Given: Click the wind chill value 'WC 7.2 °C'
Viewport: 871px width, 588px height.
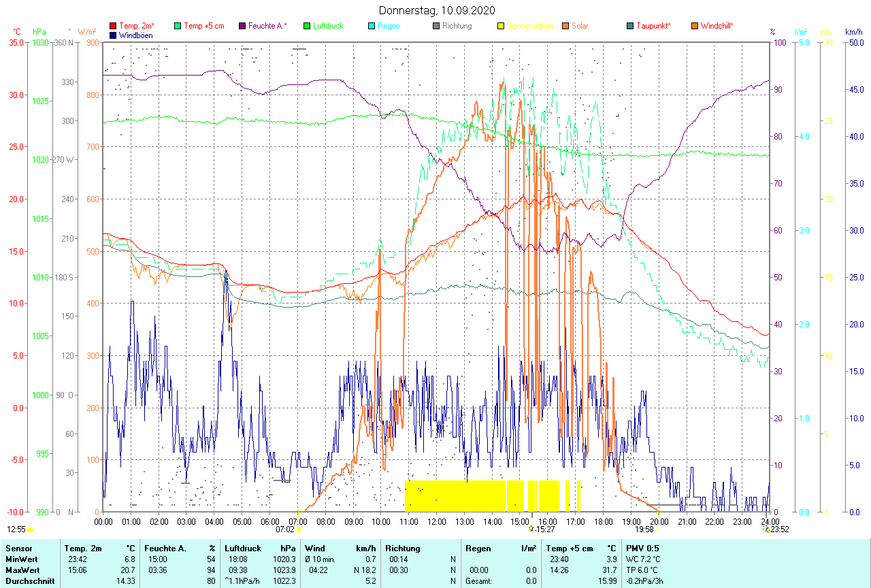Looking at the screenshot, I should (x=643, y=559).
